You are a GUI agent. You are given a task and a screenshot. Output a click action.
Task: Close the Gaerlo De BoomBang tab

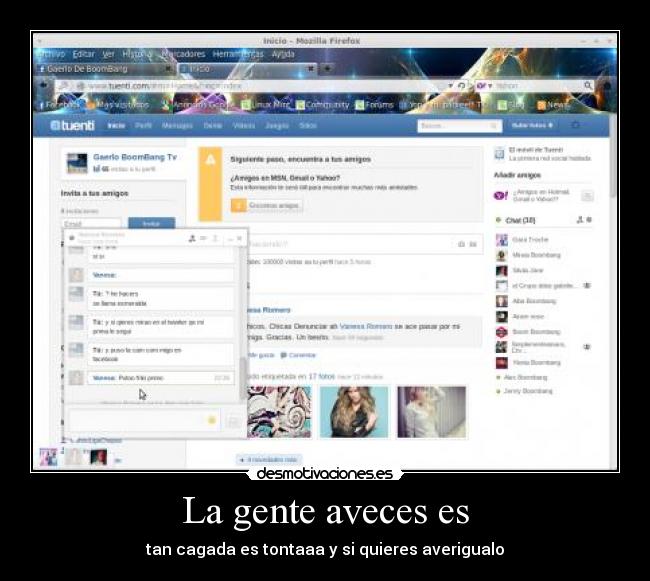(168, 68)
